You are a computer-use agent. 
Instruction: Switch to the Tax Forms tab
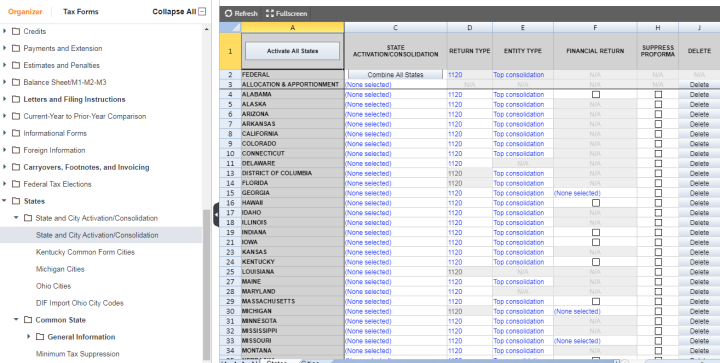(81, 11)
